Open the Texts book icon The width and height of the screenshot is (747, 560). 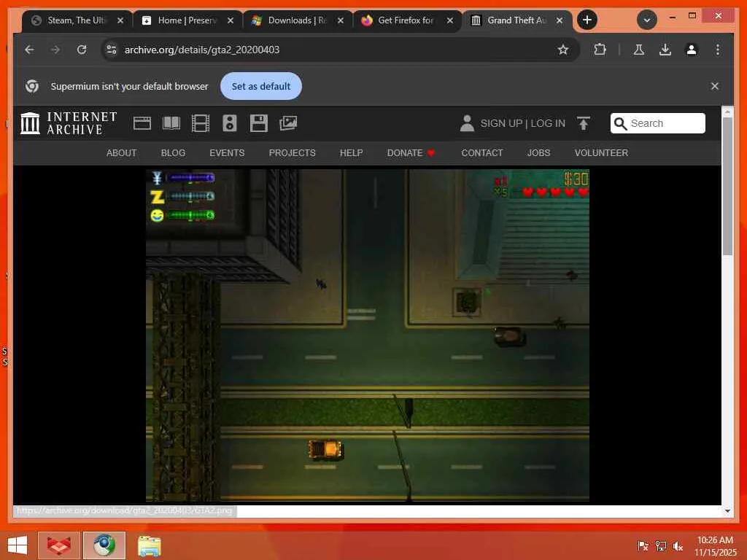pyautogui.click(x=171, y=123)
